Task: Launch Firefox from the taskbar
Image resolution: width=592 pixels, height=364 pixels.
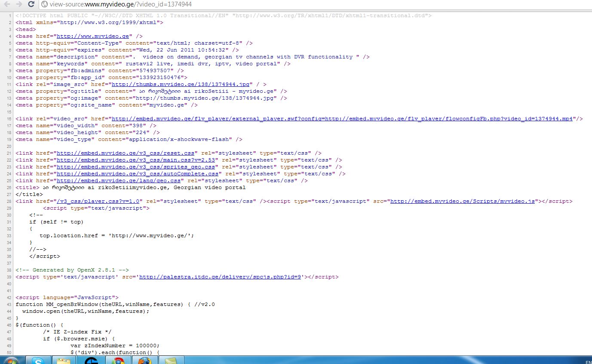Action: (145, 360)
